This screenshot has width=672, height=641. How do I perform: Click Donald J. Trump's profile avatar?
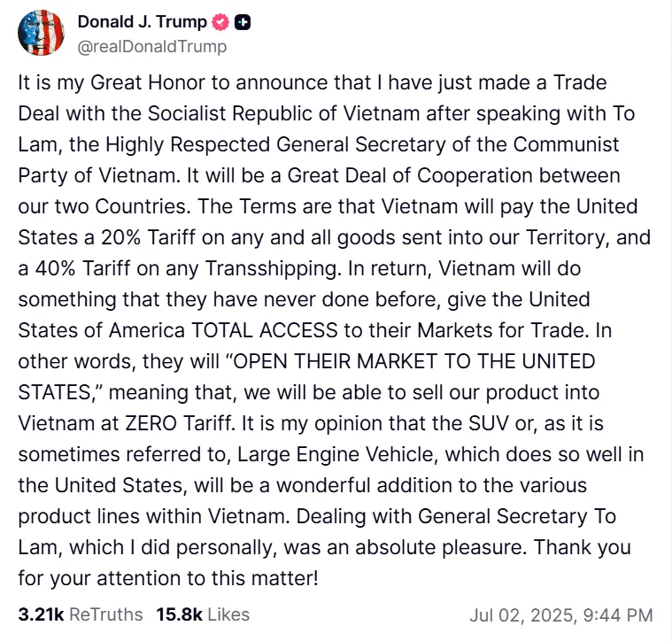[x=41, y=33]
